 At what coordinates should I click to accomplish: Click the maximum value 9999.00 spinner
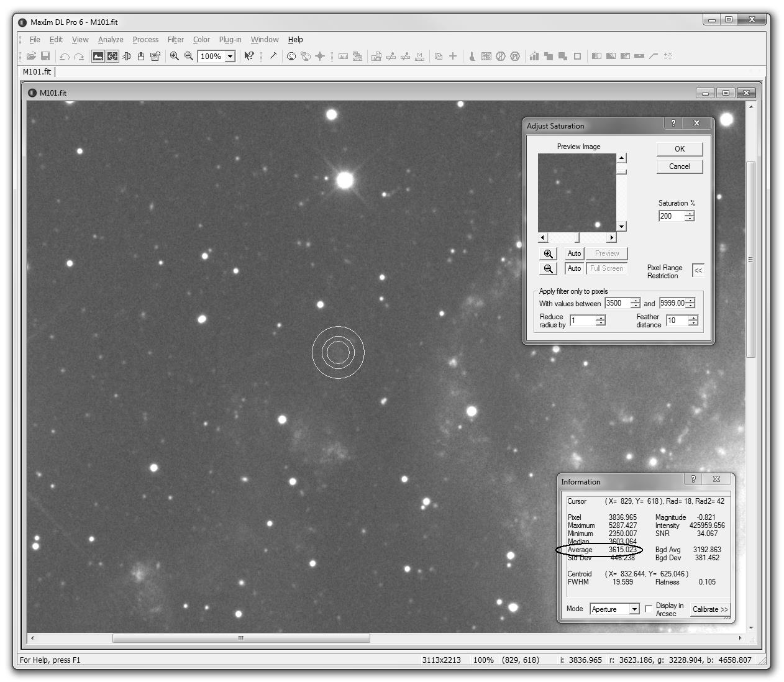click(690, 303)
